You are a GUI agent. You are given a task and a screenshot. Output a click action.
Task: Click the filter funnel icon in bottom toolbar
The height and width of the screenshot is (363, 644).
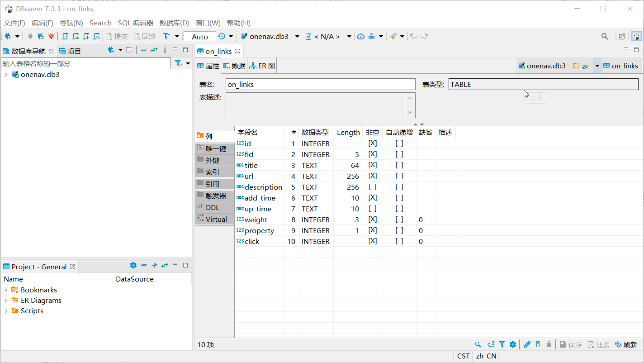pyautogui.click(x=502, y=344)
